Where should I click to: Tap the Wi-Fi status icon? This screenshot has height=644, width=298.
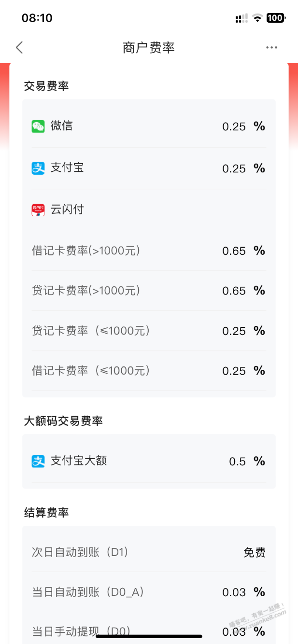(257, 18)
